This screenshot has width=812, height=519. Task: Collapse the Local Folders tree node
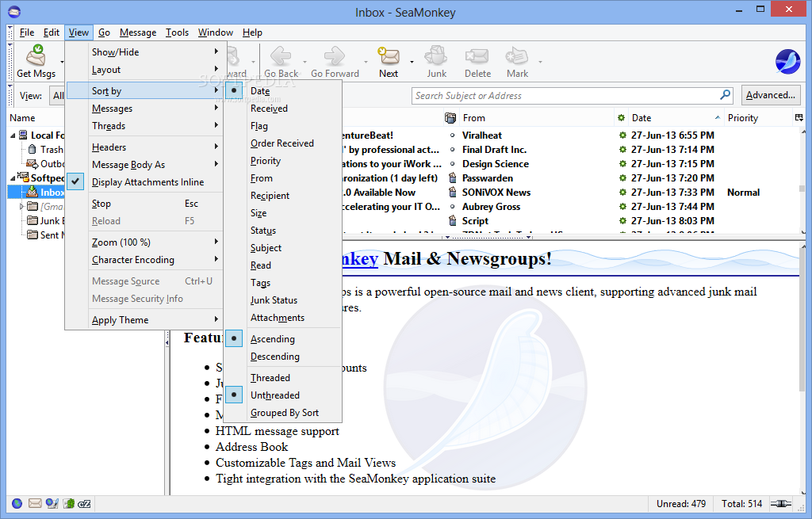pyautogui.click(x=13, y=135)
